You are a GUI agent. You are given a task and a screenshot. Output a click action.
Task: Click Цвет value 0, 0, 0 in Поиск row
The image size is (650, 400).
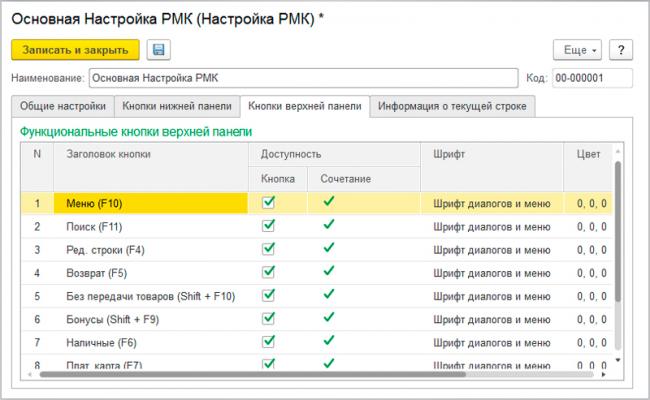pyautogui.click(x=592, y=227)
